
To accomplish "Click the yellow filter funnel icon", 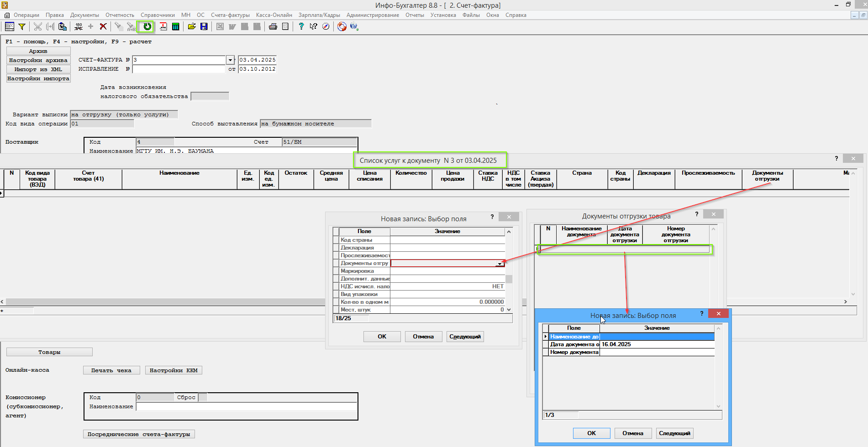I will pos(21,26).
